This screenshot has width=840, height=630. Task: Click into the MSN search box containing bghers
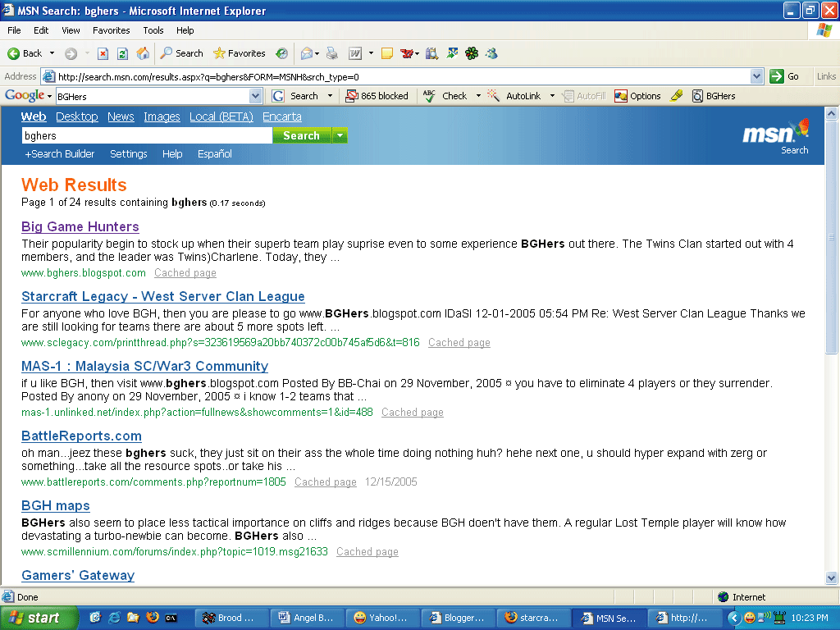tap(147, 135)
